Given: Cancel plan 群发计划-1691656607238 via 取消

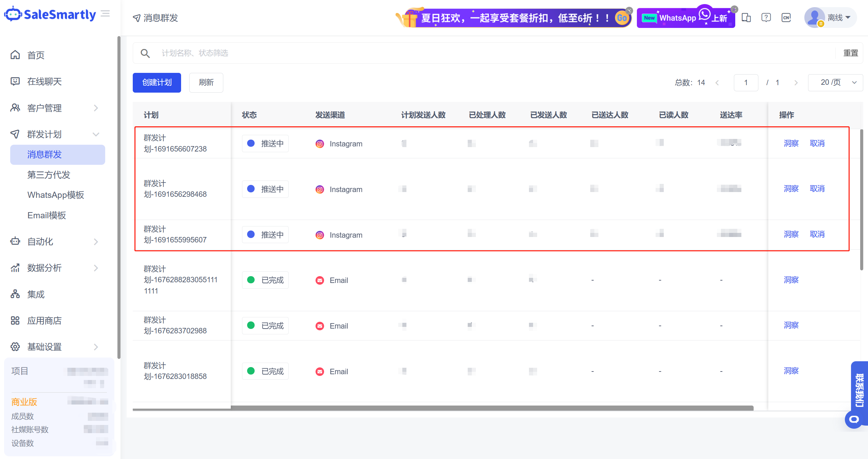Looking at the screenshot, I should [x=817, y=143].
